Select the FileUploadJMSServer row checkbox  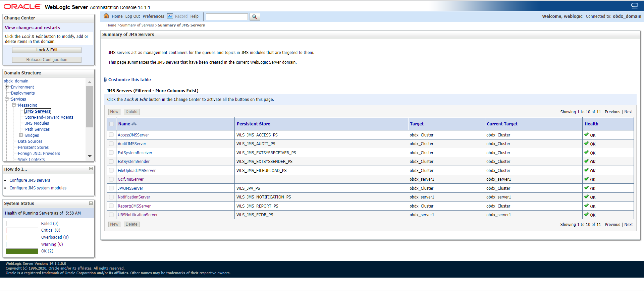(111, 170)
